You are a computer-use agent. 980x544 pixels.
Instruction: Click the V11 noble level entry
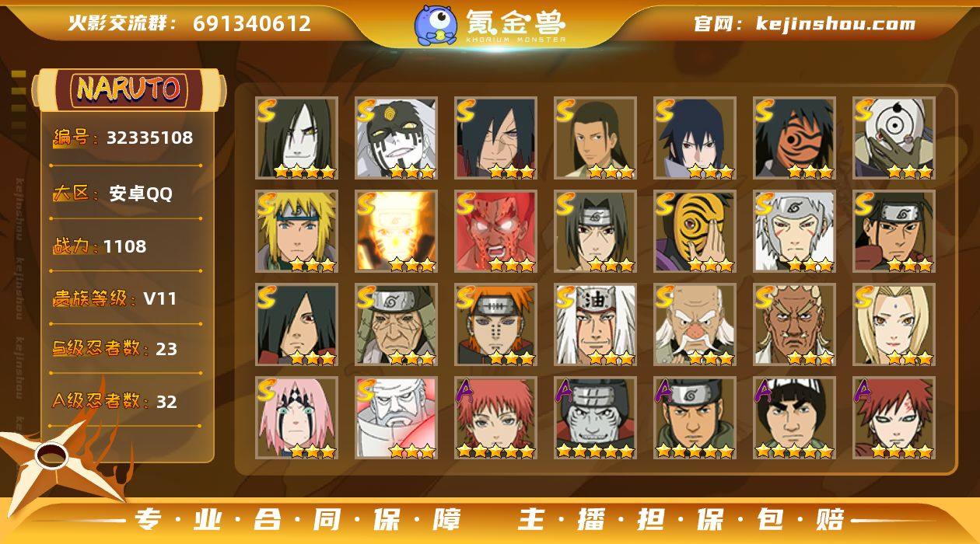(x=115, y=298)
